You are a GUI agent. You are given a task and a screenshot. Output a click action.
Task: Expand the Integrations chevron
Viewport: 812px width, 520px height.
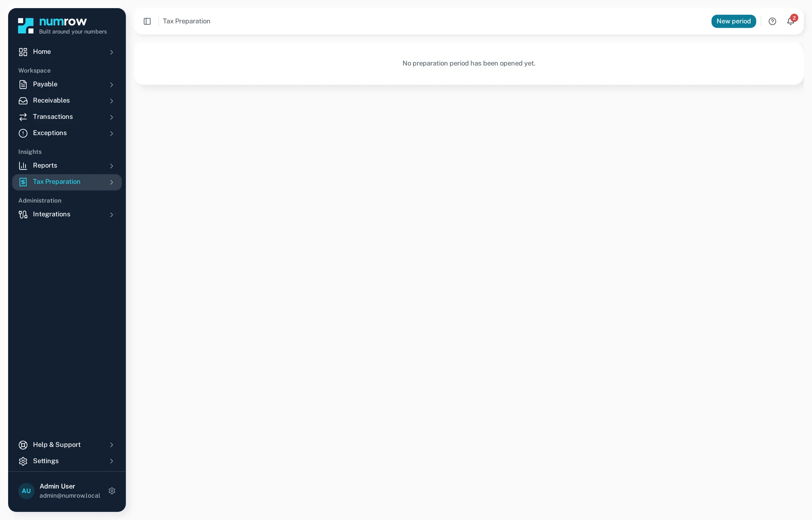111,215
